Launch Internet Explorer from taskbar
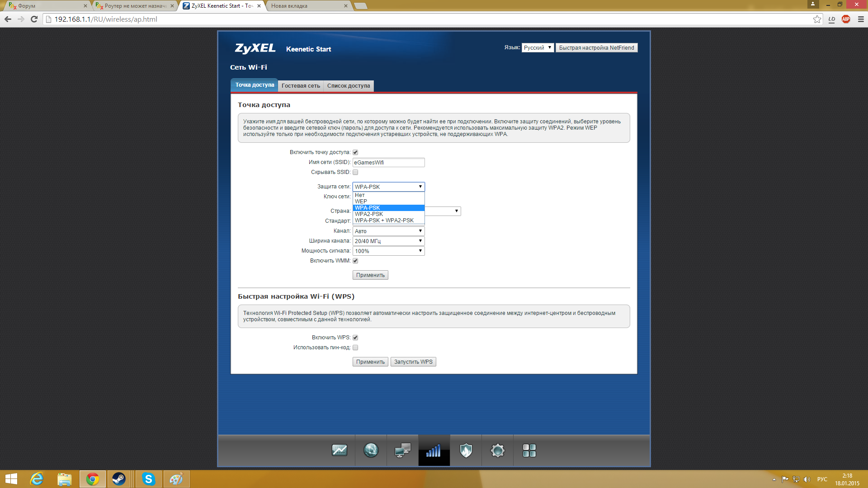The height and width of the screenshot is (488, 868). coord(37,479)
